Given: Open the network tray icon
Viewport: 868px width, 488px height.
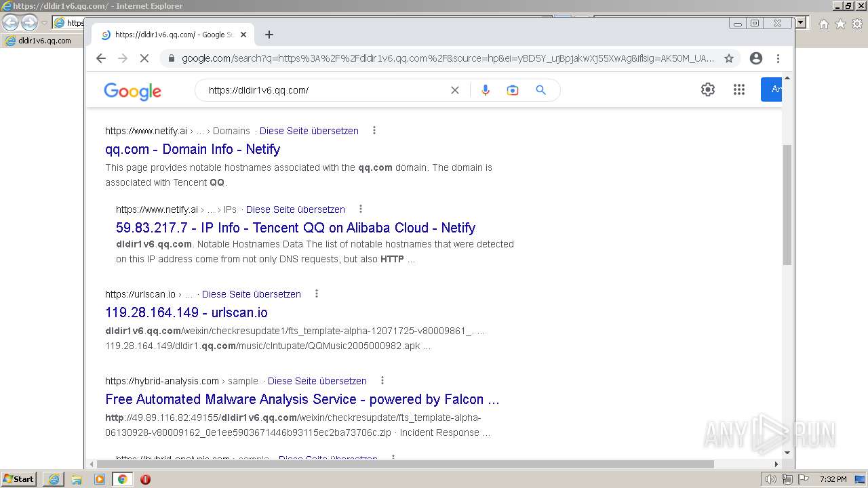Looking at the screenshot, I should pyautogui.click(x=787, y=479).
